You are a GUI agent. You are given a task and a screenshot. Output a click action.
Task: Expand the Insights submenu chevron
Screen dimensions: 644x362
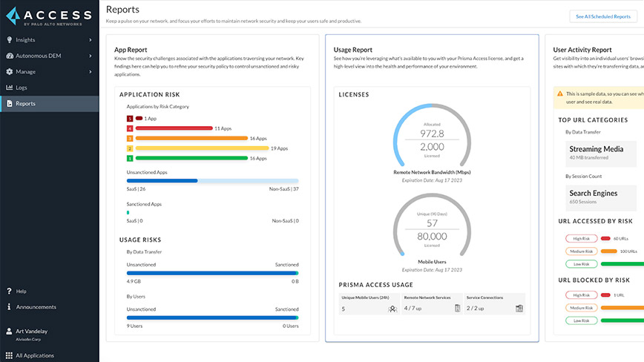point(91,39)
